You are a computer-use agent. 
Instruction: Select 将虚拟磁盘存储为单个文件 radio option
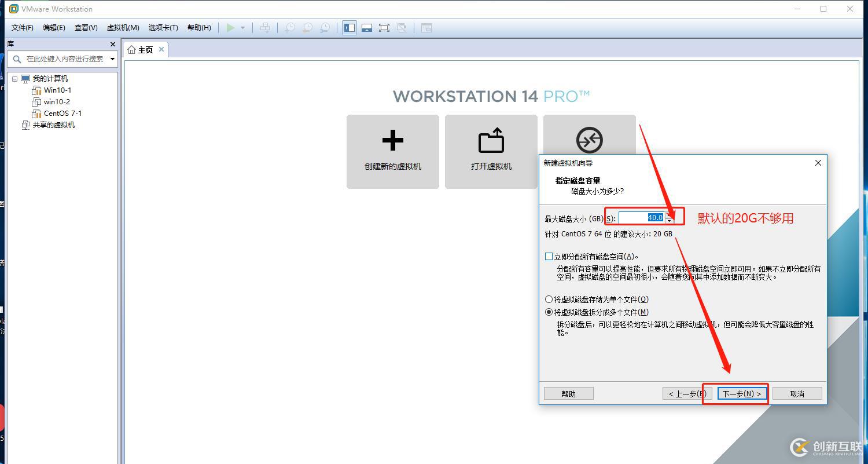click(x=549, y=299)
